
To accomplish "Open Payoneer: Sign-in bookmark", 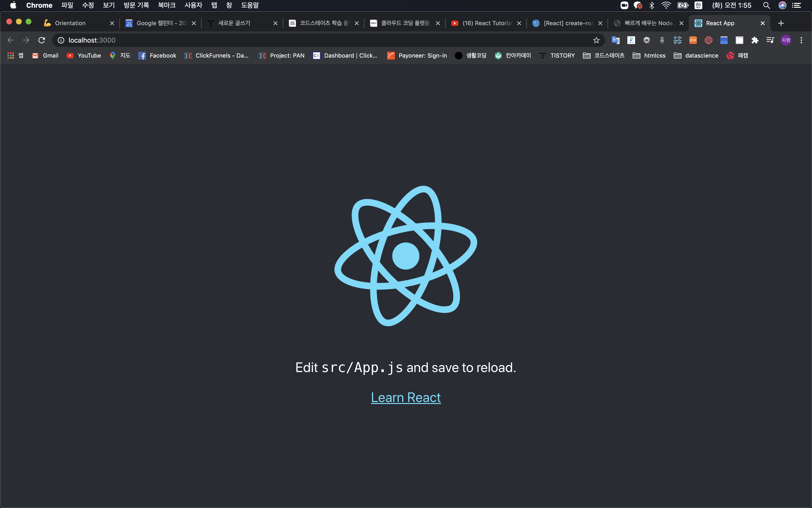I will coord(417,56).
